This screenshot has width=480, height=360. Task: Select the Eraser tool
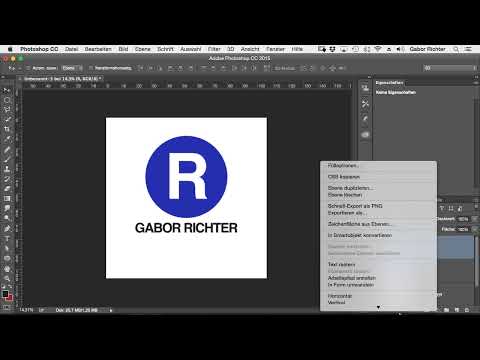tap(7, 189)
